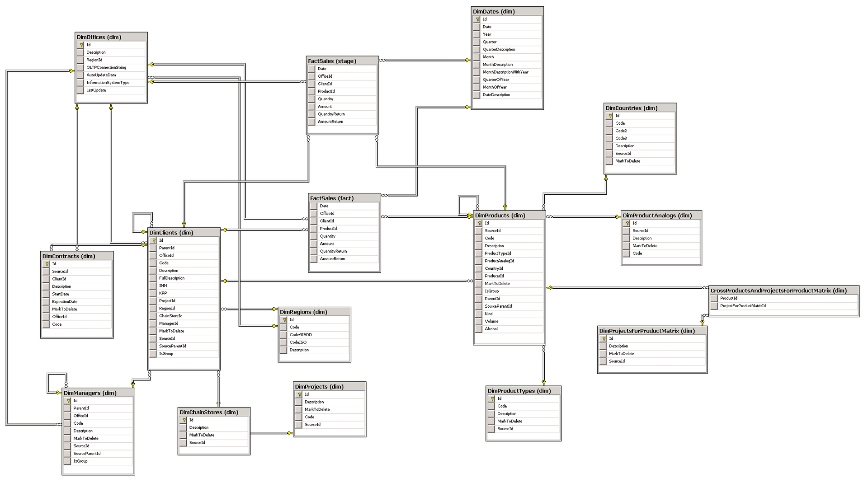This screenshot has width=868, height=483.
Task: Click the primary key icon in DimChainStores
Action: (x=184, y=420)
